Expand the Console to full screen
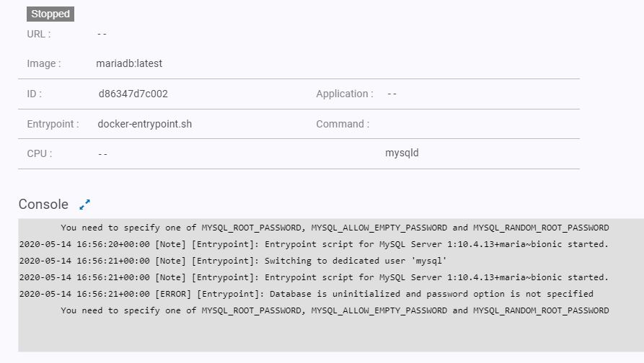 85,205
